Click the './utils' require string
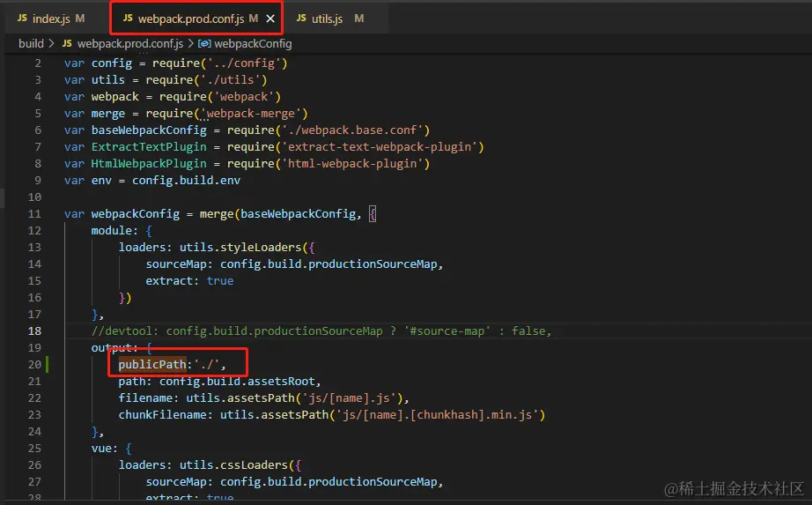Screen dimensions: 812x505 tap(230, 80)
